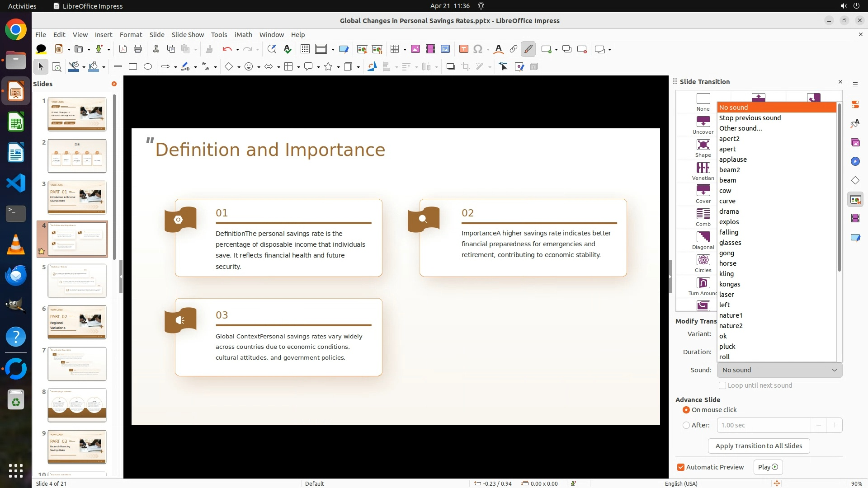The image size is (868, 488).
Task: Select the After radio button
Action: tap(686, 425)
